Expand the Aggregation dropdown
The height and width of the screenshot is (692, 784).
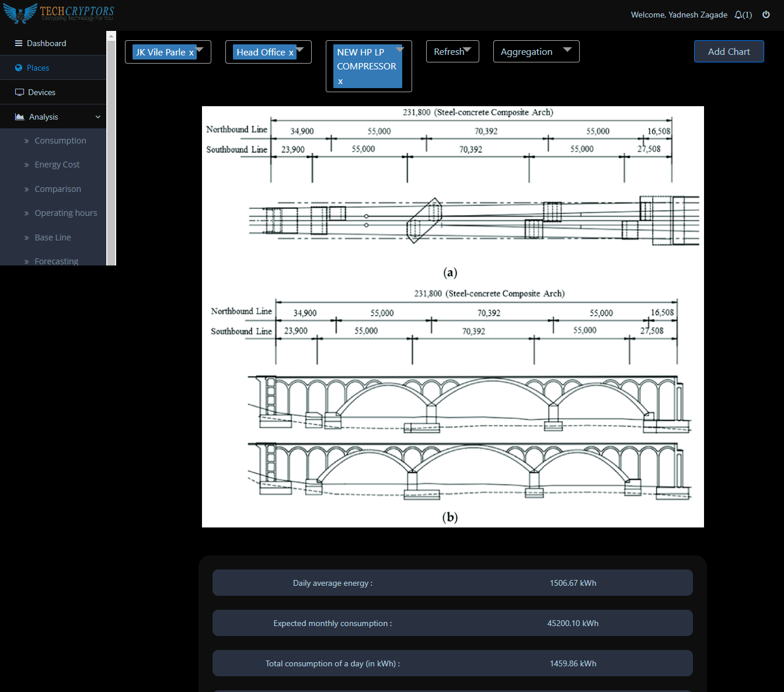click(567, 50)
